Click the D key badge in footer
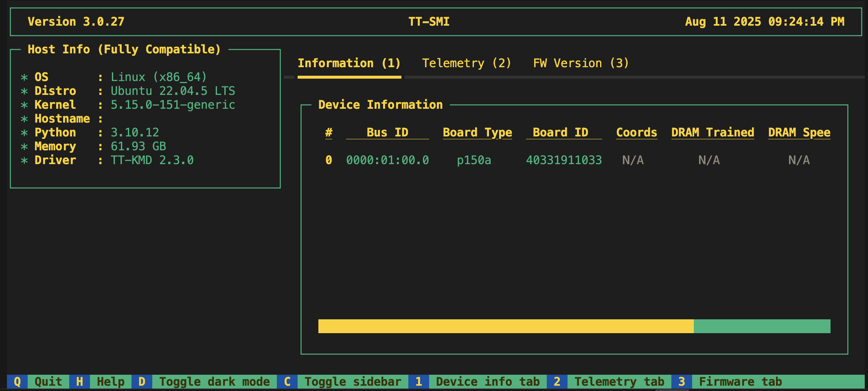 pos(142,382)
